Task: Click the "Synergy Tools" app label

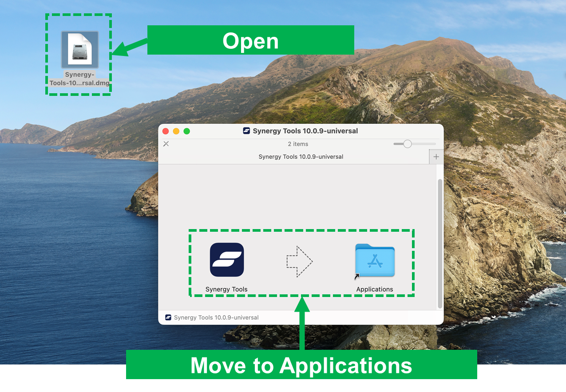Action: click(226, 289)
